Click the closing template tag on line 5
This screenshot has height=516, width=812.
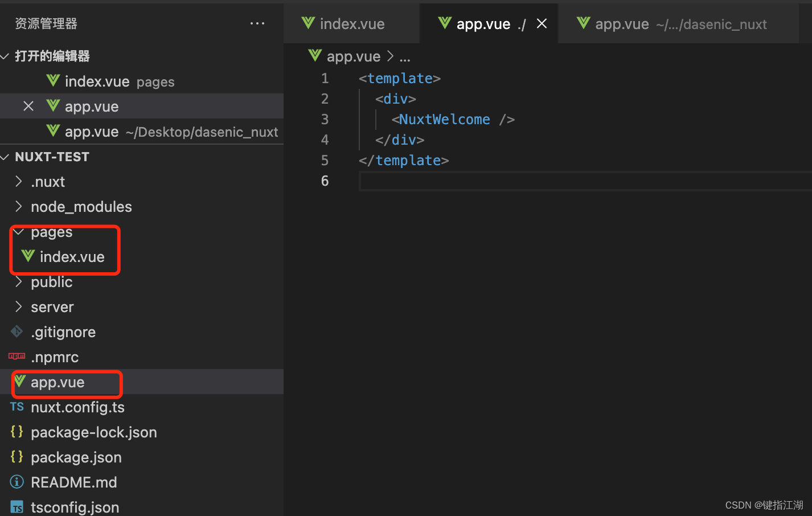[404, 160]
